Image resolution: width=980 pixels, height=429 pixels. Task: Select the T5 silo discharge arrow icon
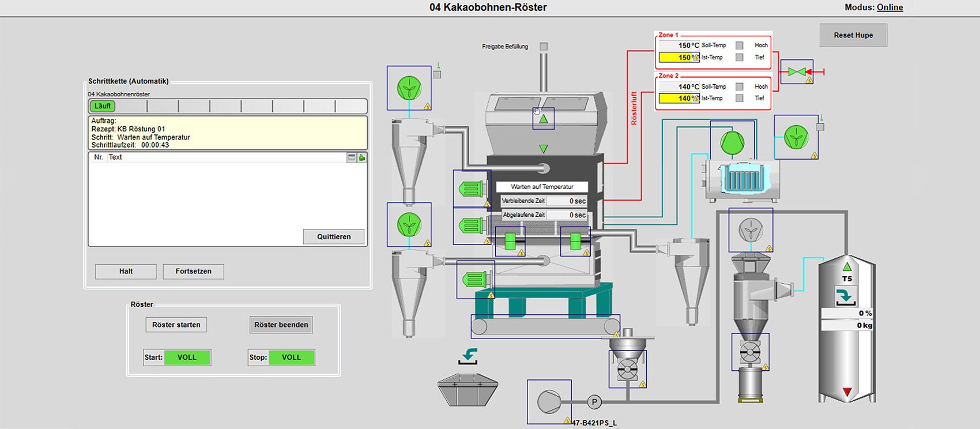click(x=846, y=297)
